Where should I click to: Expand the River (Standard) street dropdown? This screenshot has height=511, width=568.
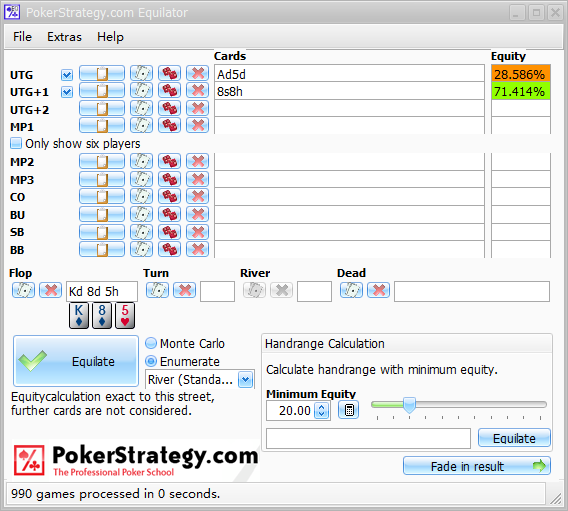pos(246,380)
